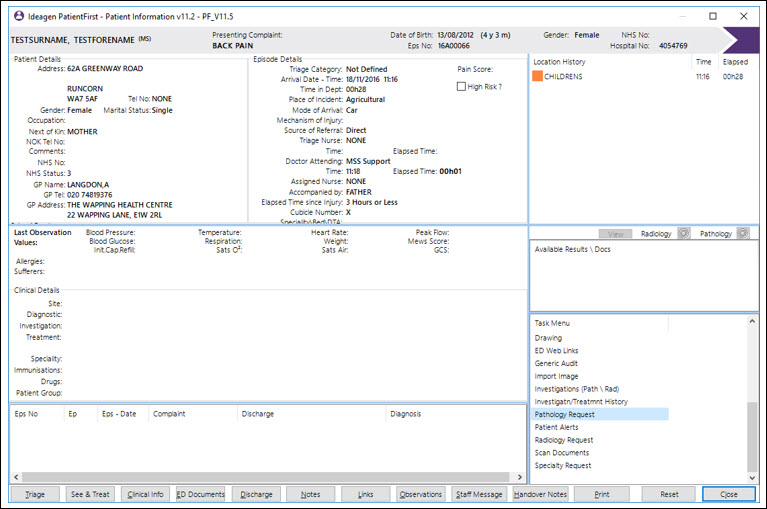Click the Ep column header
Image resolution: width=767 pixels, height=509 pixels.
coord(72,414)
